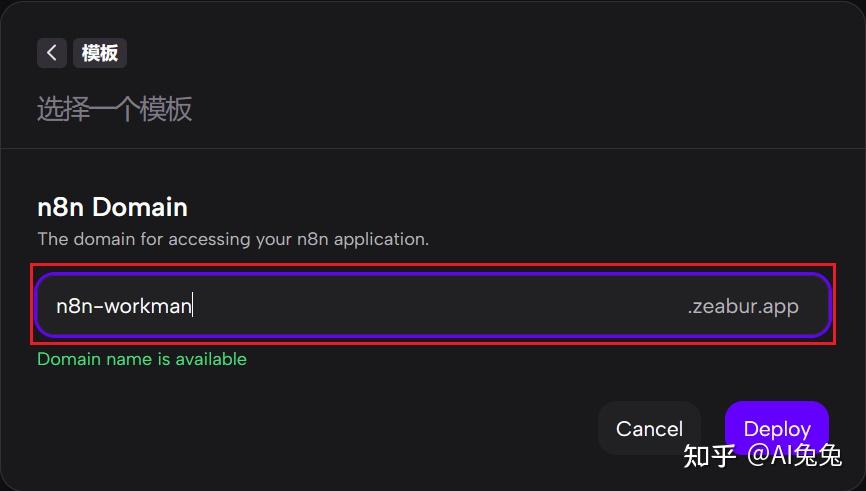Click the .zeabur.app domain suffix
This screenshot has width=866, height=491.
point(742,306)
